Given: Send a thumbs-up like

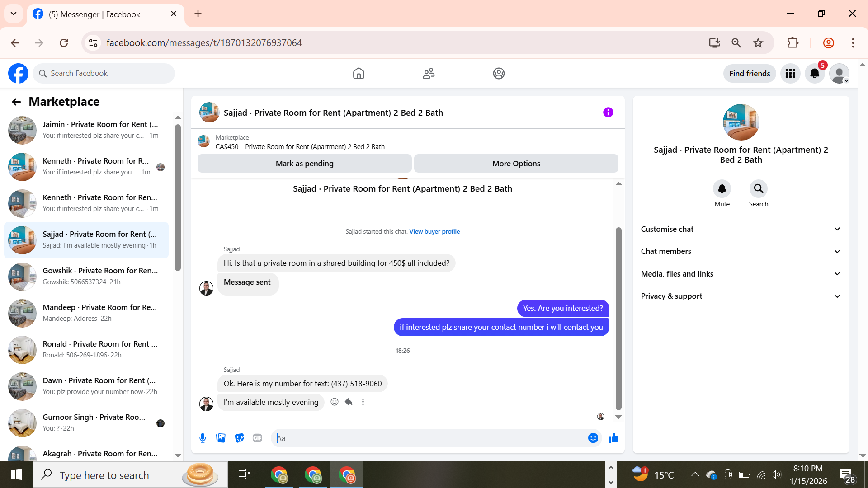Looking at the screenshot, I should pos(613,438).
